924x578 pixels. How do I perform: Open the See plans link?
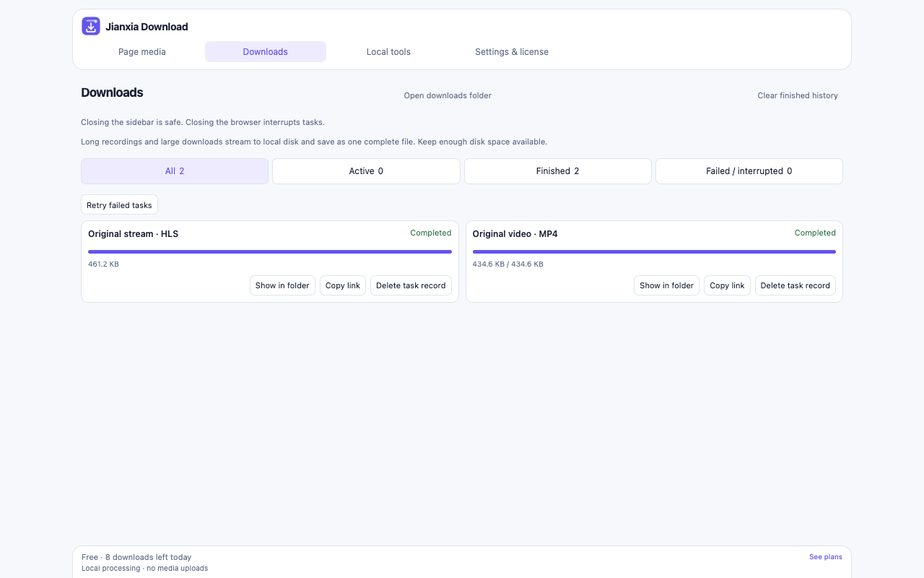(x=826, y=557)
